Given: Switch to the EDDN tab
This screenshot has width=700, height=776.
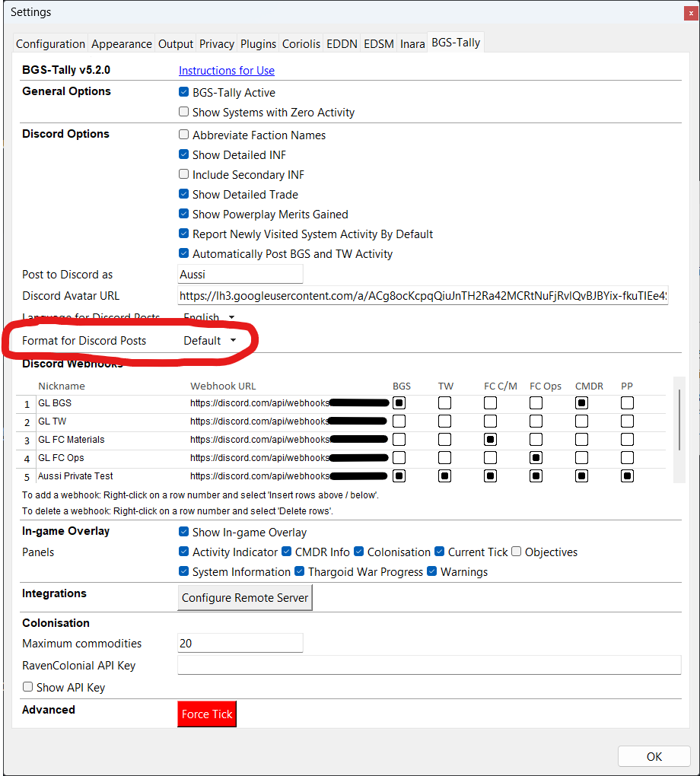Looking at the screenshot, I should pos(342,44).
